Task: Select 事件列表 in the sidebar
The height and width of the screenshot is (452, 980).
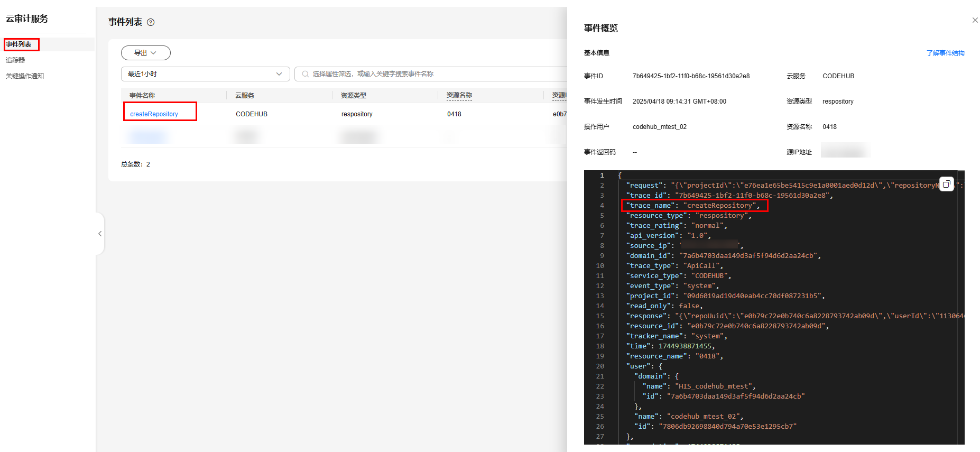Action: tap(19, 44)
